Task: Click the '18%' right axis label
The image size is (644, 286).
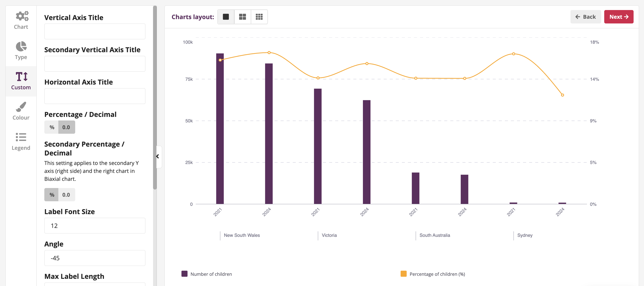Action: coord(594,42)
